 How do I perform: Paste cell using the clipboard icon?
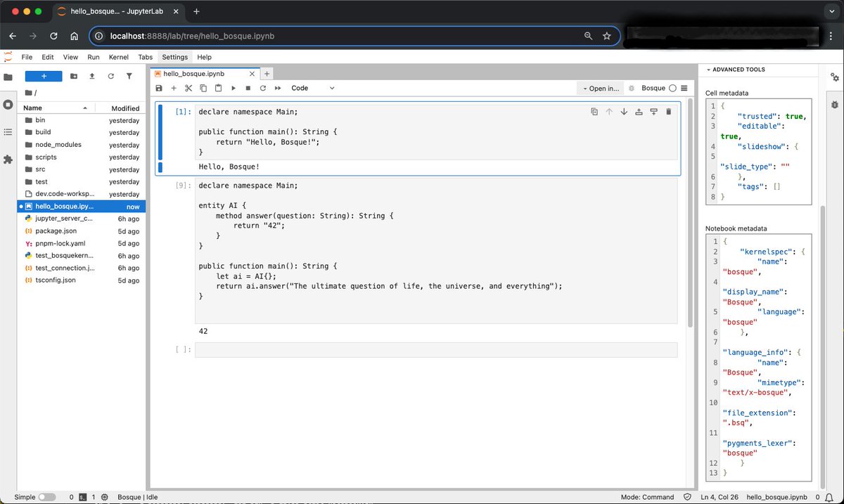[x=218, y=88]
